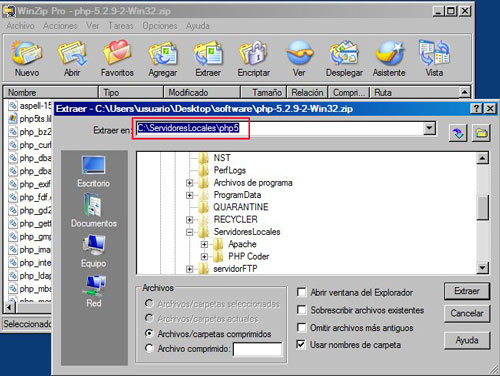The height and width of the screenshot is (376, 500).
Task: Sort by Tipo column header
Action: pos(131,92)
